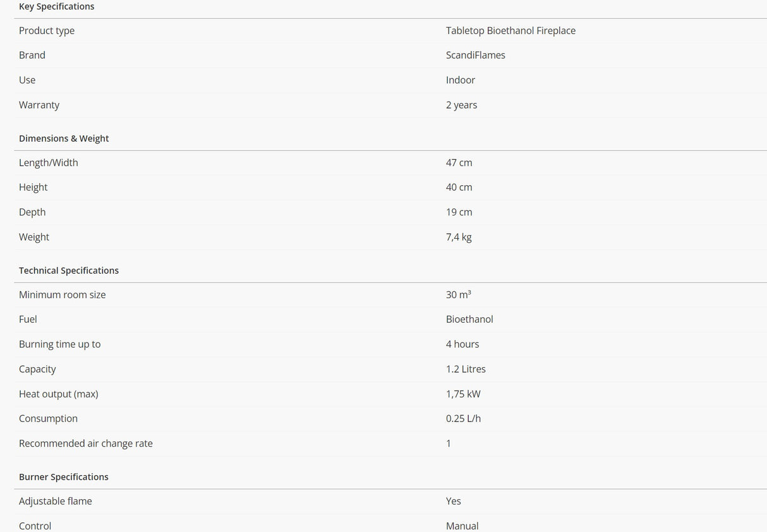Click the Adjustable flame row label
767x532 pixels.
pyautogui.click(x=56, y=501)
